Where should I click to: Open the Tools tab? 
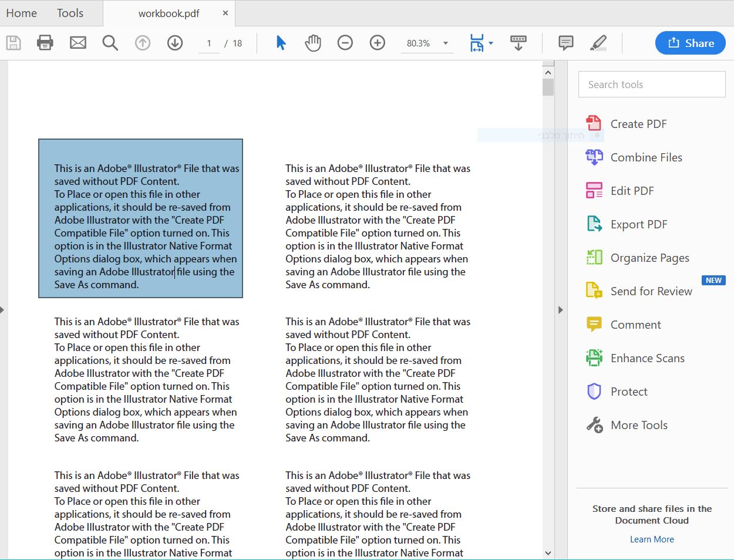(70, 13)
